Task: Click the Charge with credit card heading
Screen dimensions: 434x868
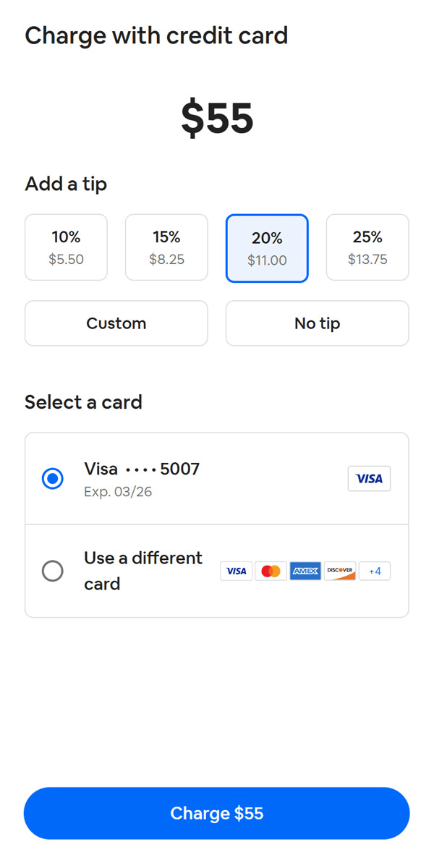Action: click(x=156, y=35)
